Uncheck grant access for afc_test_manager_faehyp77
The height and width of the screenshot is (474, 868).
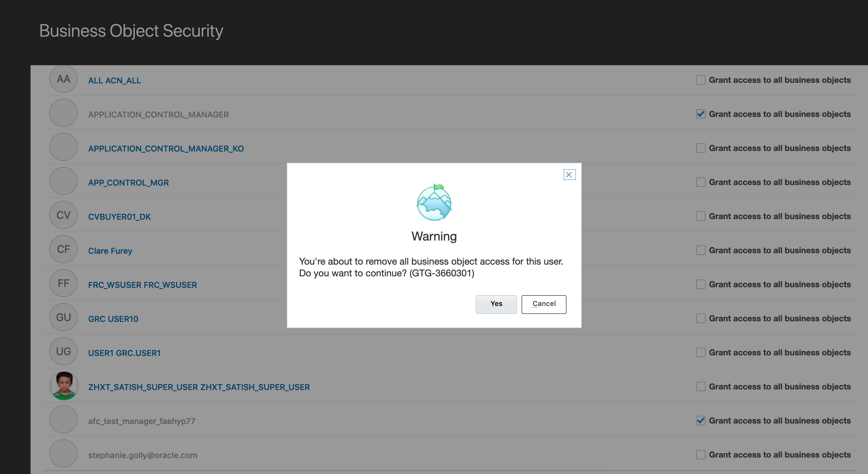click(x=701, y=420)
